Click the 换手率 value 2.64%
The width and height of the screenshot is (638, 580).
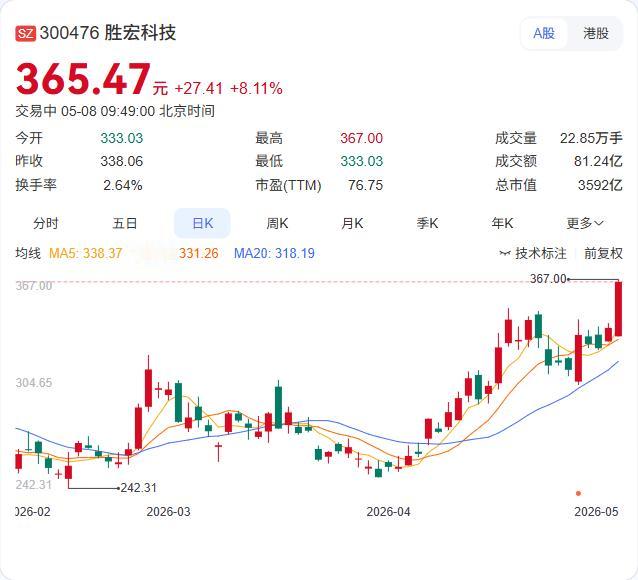[x=122, y=185]
